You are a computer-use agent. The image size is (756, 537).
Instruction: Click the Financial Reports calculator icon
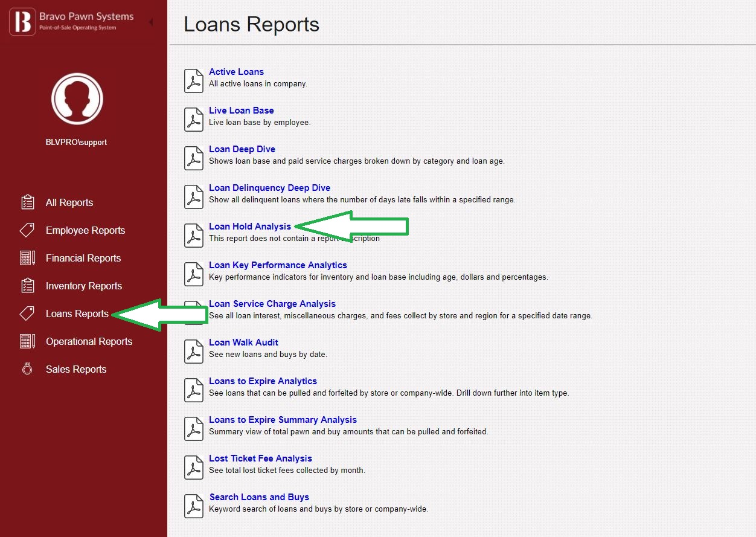pos(27,258)
